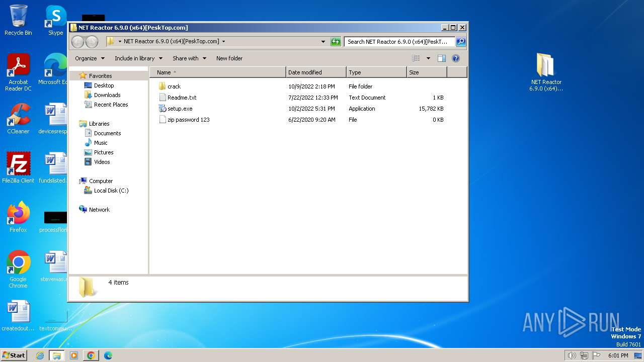
Task: Open Acrobat Reader DC desktop icon
Action: pyautogui.click(x=18, y=72)
